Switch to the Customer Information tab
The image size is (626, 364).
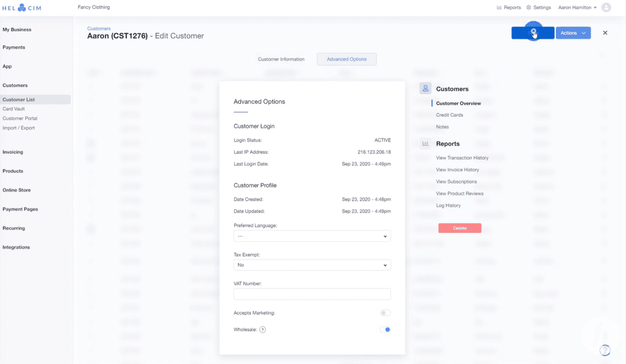(281, 59)
